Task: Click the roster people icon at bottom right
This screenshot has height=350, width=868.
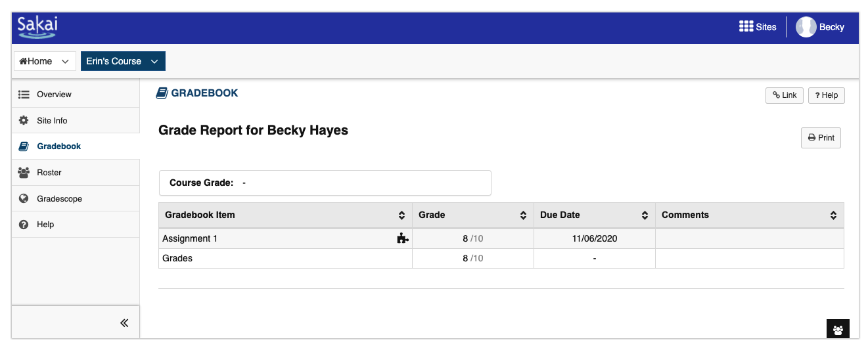Action: point(837,330)
